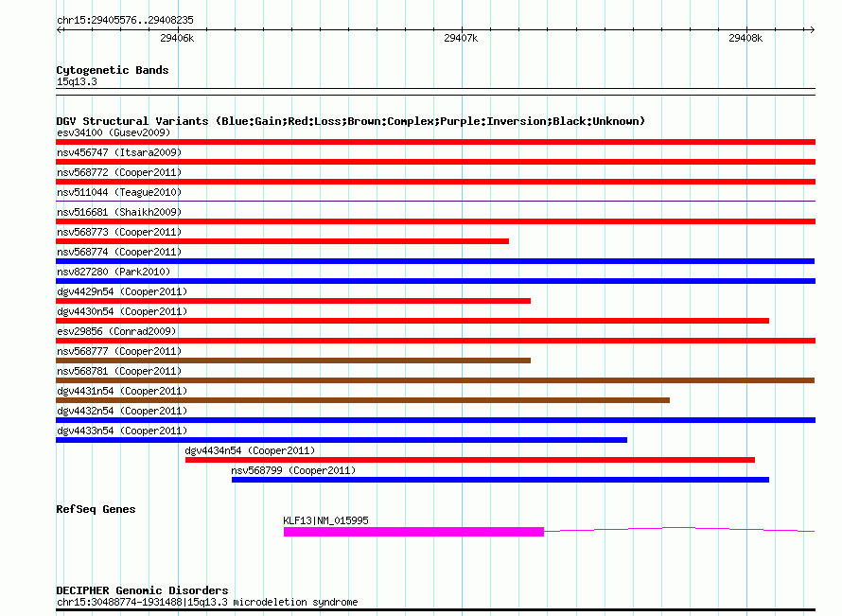This screenshot has width=842, height=616.
Task: Click the nsv568781 (Cooper2011) label
Action: (x=119, y=371)
